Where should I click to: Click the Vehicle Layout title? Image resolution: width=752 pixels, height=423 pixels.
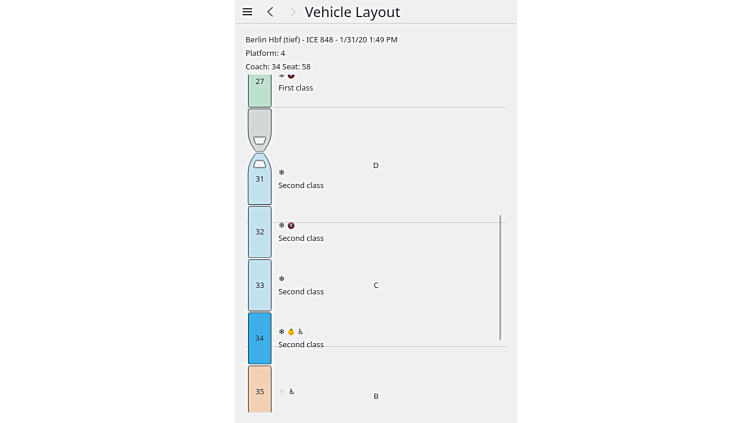click(352, 12)
